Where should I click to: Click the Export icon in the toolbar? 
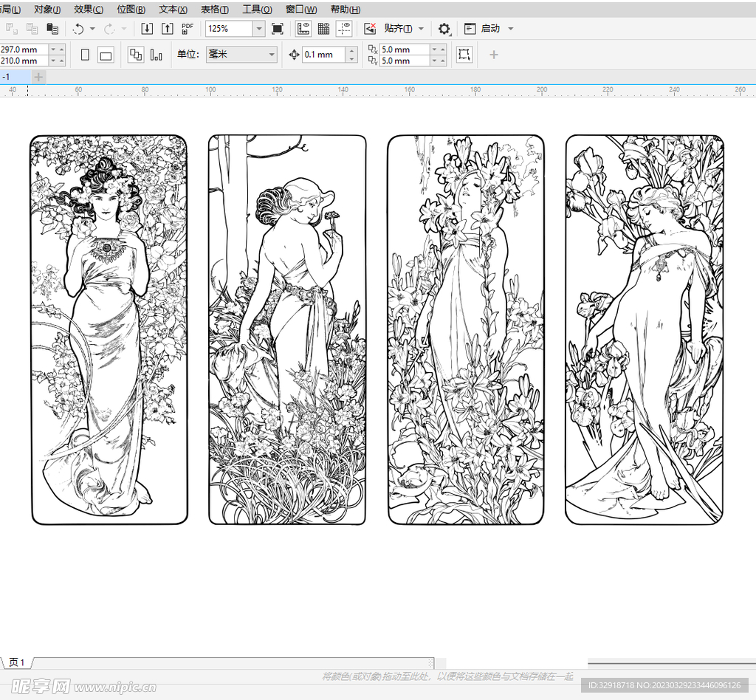(167, 29)
